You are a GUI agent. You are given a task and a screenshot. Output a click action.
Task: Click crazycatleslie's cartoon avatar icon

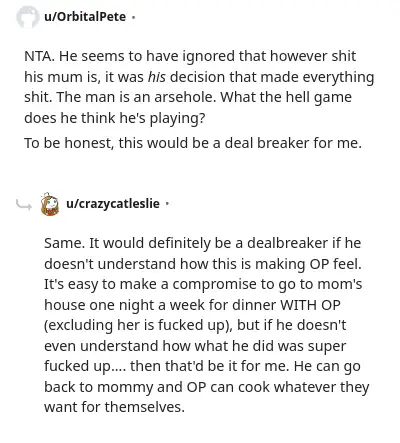tap(50, 204)
